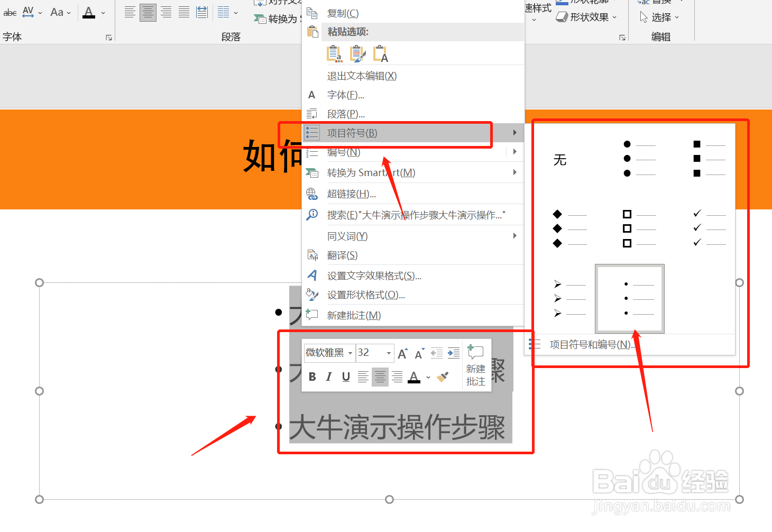Toggle bold in the mini toolbar
772x532 pixels.
tap(313, 377)
